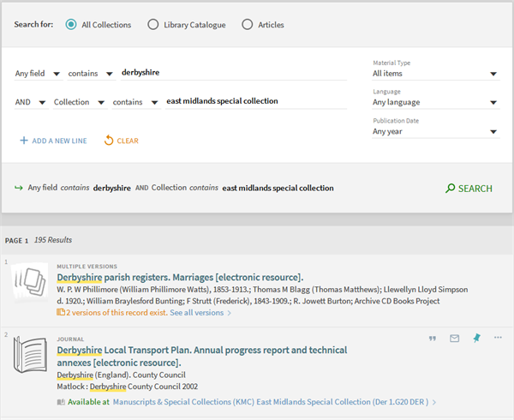514x420 pixels.
Task: Click the plus icon to add a new line
Action: pyautogui.click(x=23, y=141)
